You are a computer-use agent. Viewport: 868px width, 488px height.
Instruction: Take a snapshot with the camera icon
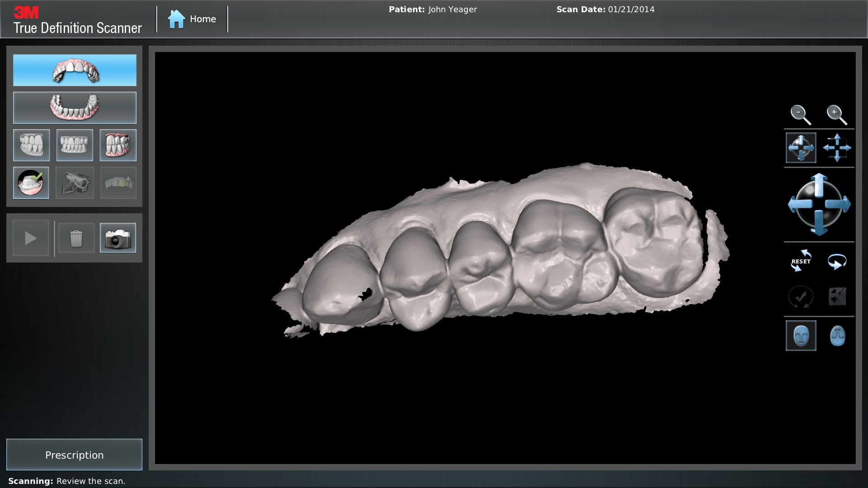118,238
